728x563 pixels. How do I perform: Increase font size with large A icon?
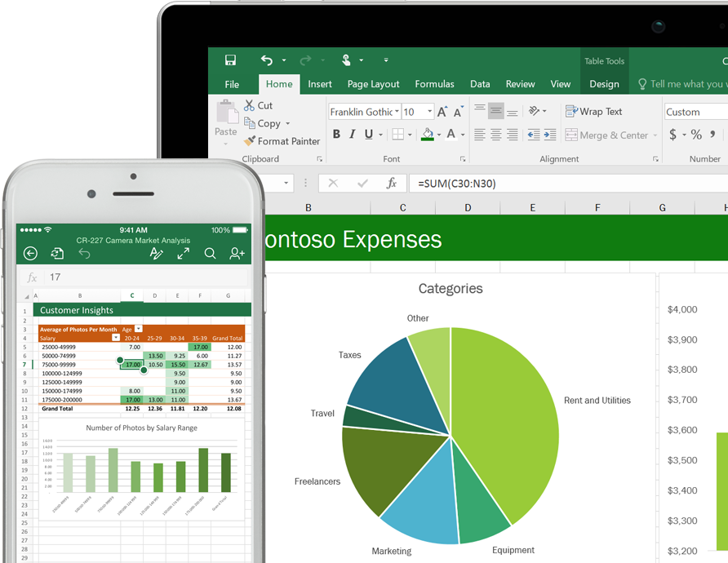pos(442,112)
